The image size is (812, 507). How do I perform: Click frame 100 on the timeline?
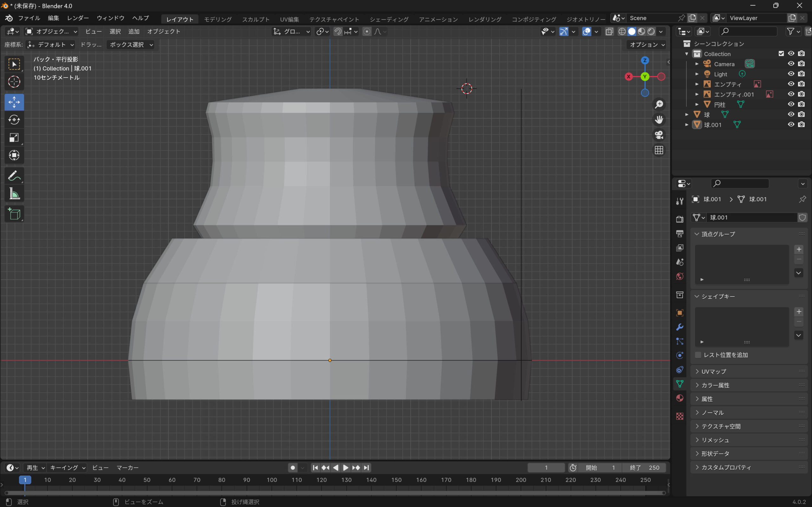coord(272,480)
